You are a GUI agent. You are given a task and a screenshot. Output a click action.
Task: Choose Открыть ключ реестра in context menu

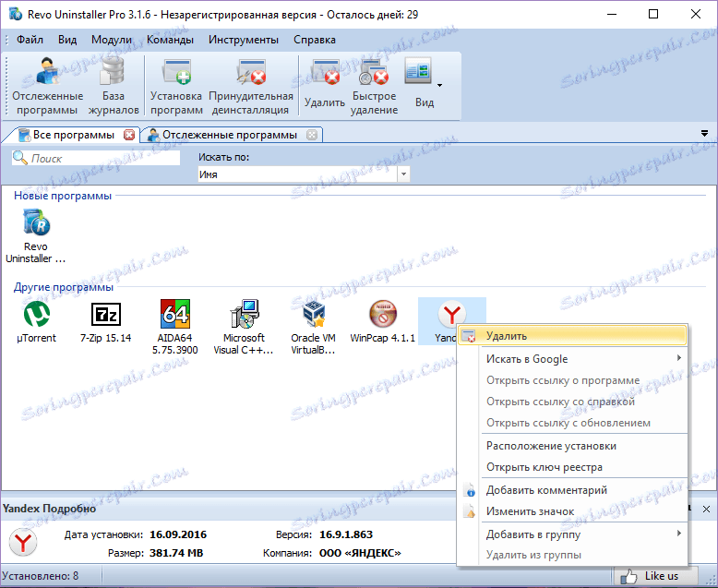[x=572, y=467]
